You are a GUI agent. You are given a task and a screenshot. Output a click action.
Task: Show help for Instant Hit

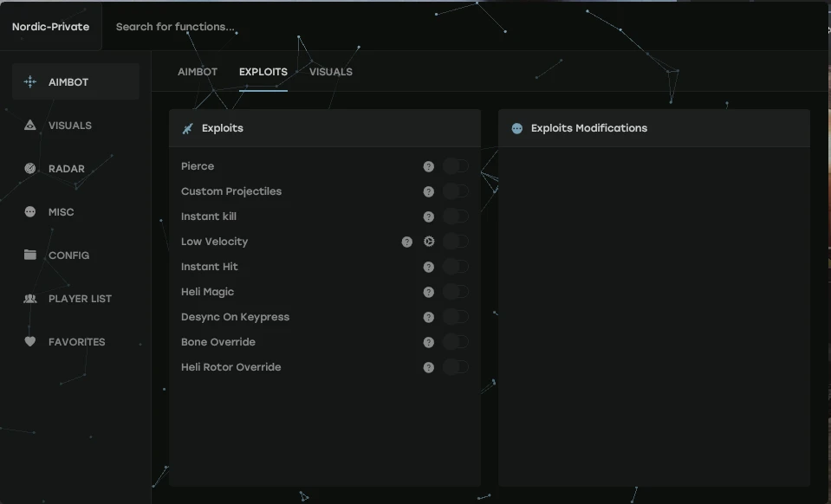pyautogui.click(x=429, y=268)
